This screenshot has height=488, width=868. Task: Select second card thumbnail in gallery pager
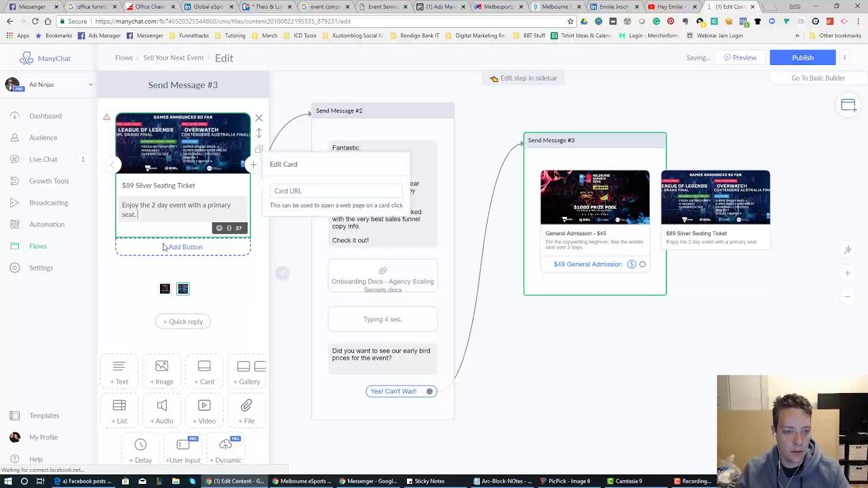click(x=183, y=289)
